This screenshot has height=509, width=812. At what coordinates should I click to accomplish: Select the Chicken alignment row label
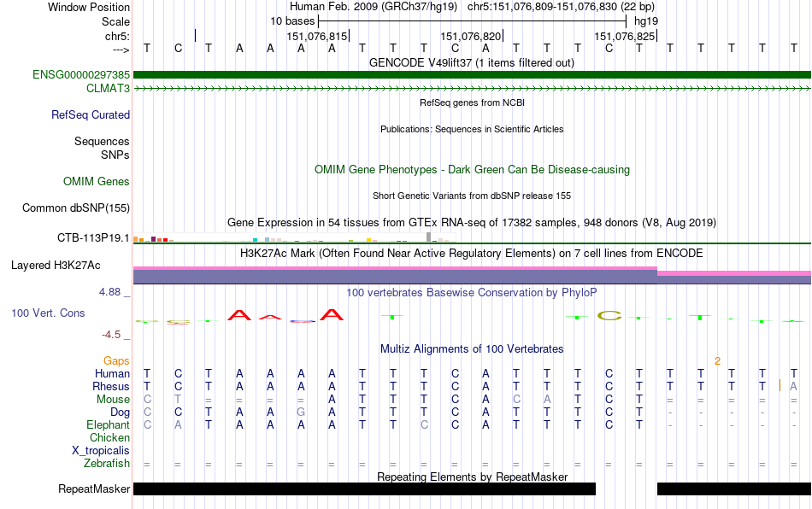click(109, 437)
